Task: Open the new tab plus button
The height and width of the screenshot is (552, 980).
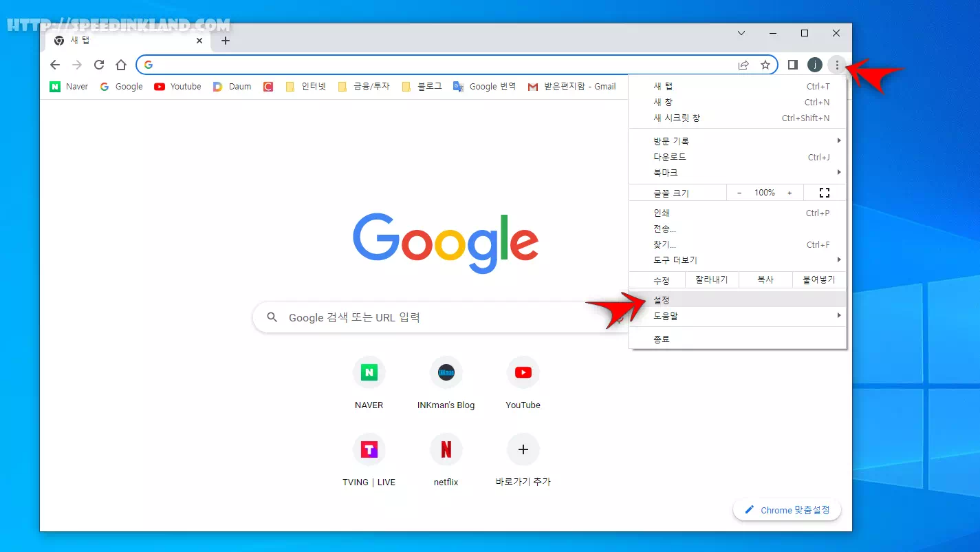Action: click(x=226, y=41)
